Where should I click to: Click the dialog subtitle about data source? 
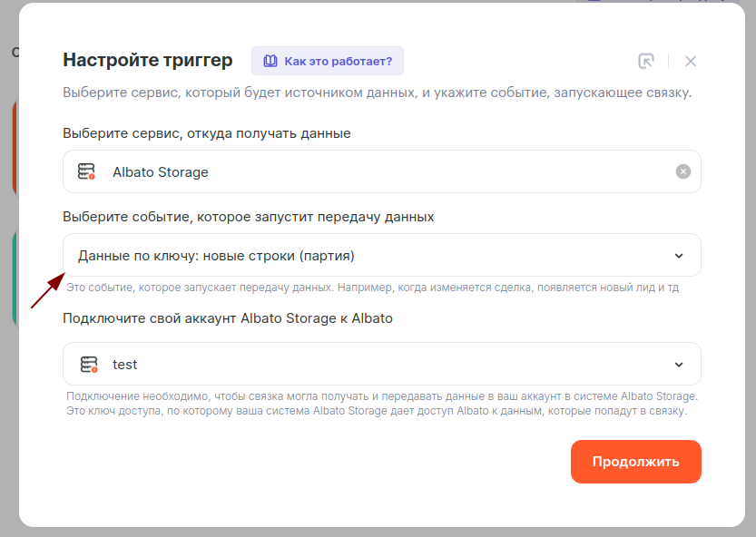(377, 93)
